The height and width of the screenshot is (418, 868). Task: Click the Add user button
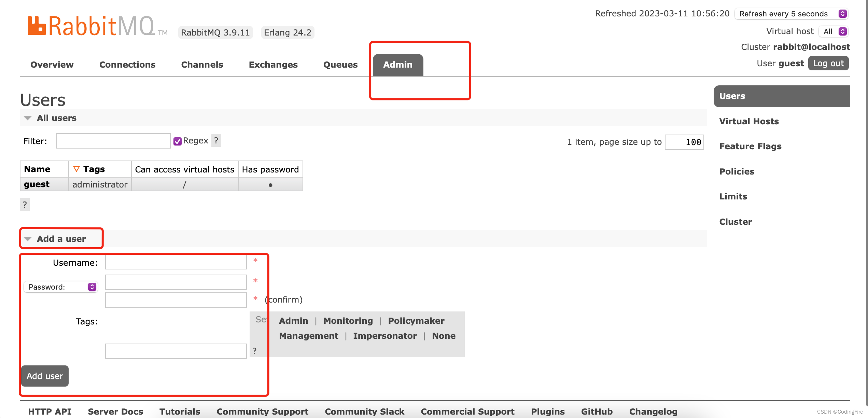click(45, 376)
